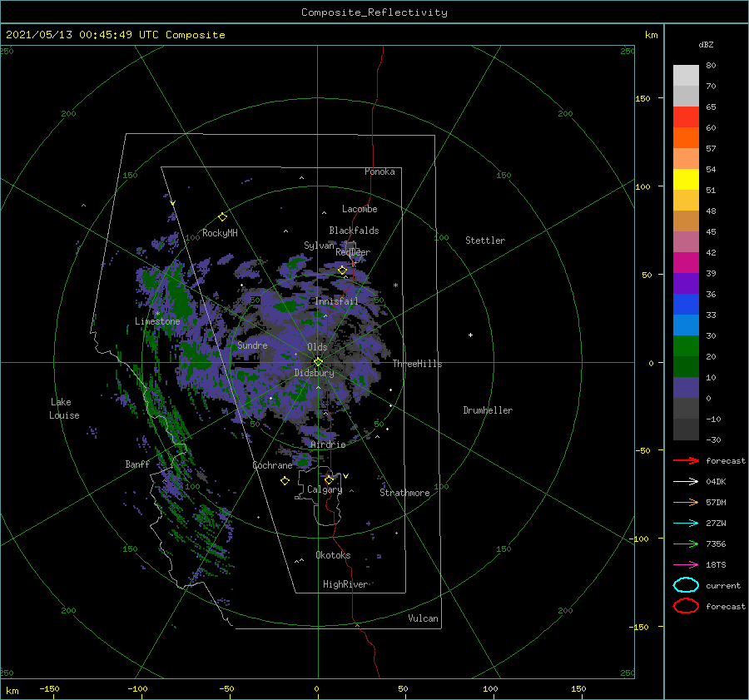Click the Strathmore city label
Viewport: 749px width, 700px height.
[x=404, y=493]
